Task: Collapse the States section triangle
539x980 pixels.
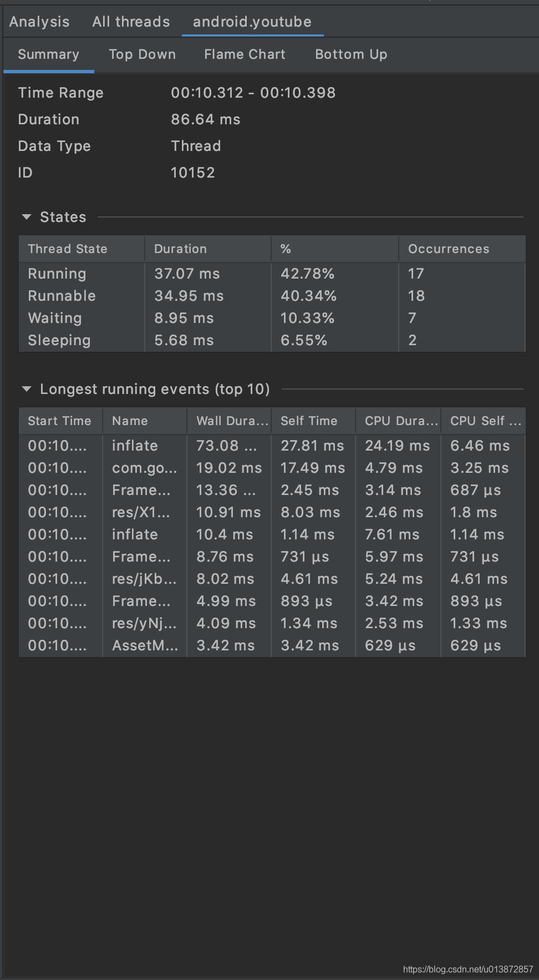Action: (26, 217)
